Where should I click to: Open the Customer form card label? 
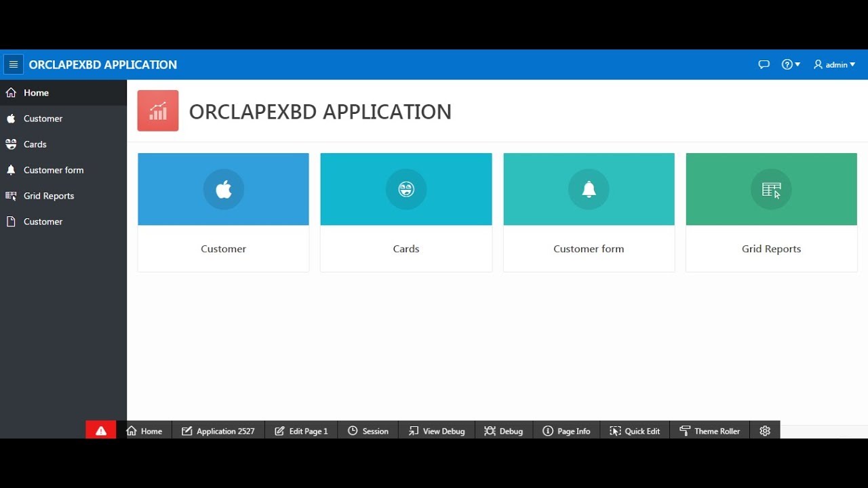(x=589, y=249)
